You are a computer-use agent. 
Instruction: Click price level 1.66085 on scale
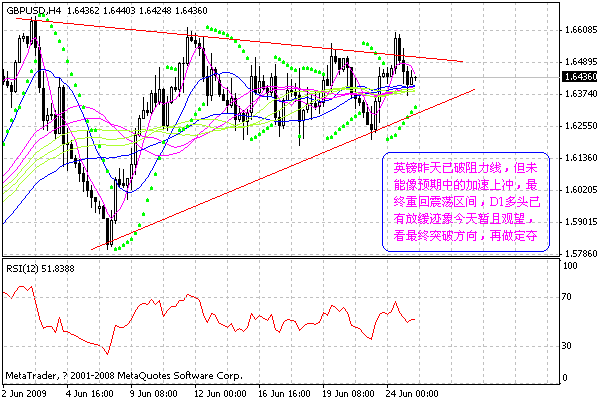(x=581, y=29)
